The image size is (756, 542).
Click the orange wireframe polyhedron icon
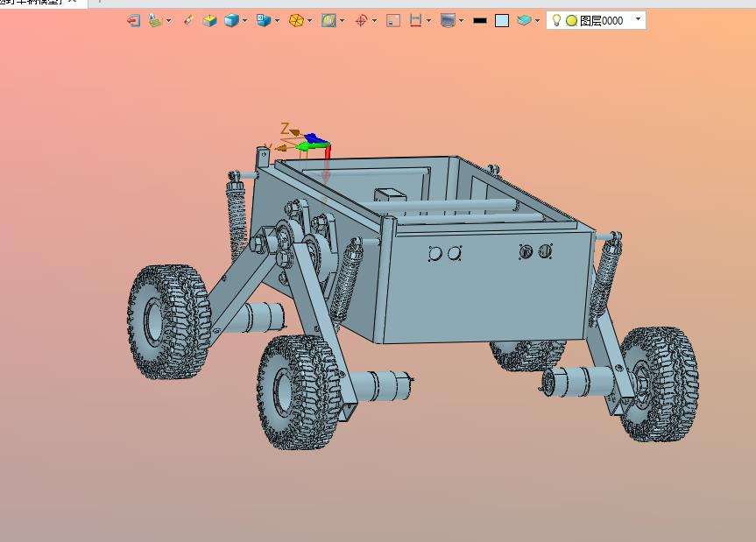point(296,21)
